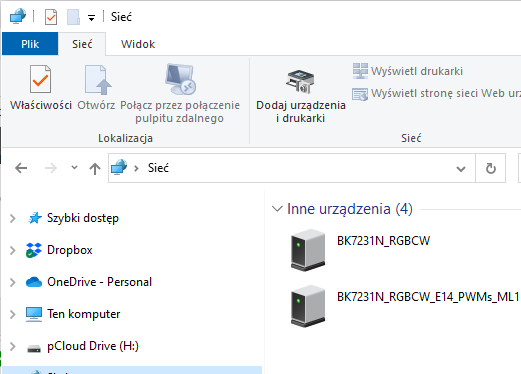Viewport: 521px width, 374px height.
Task: Click Wyświetl drukarki in the ribbon
Action: click(408, 71)
